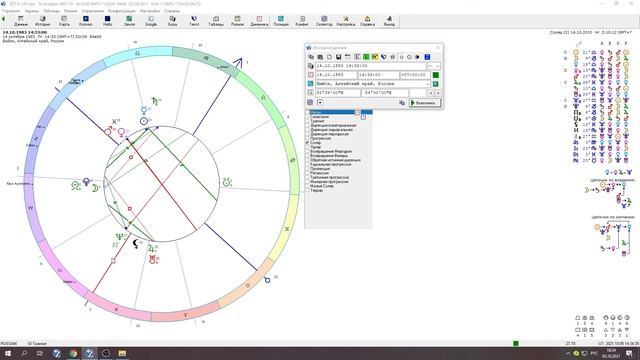Image resolution: width=640 pixels, height=360 pixels.
Task: Open File Explorer from the taskbar
Action: (x=122, y=353)
